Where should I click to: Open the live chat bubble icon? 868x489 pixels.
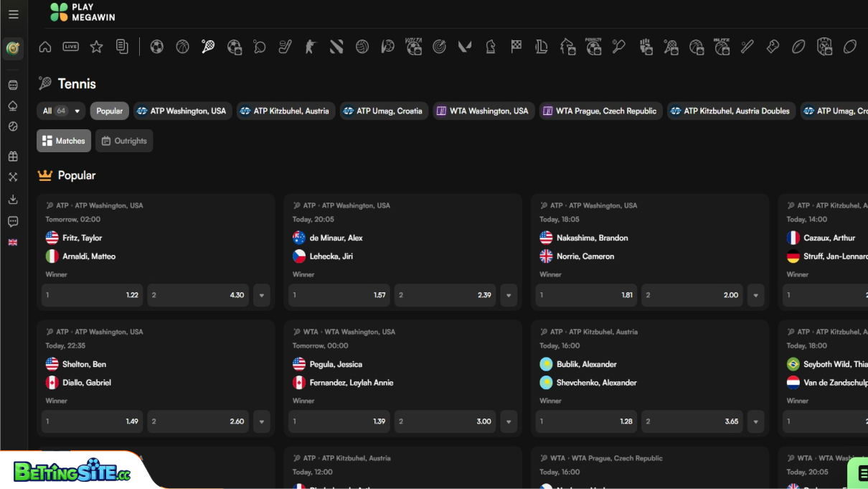(x=13, y=222)
